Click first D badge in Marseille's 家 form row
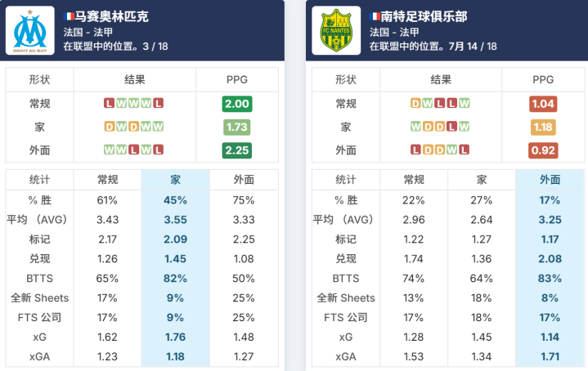This screenshot has height=371, width=588. (109, 127)
